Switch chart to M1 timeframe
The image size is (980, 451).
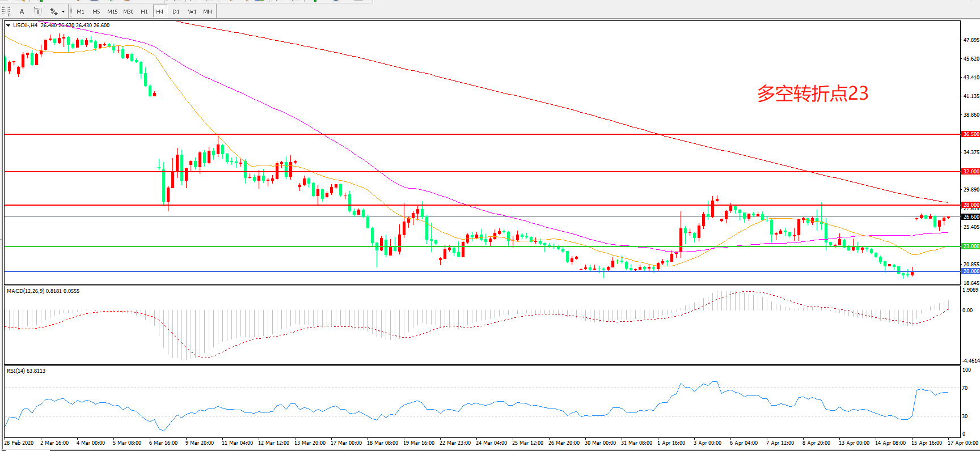pyautogui.click(x=81, y=11)
